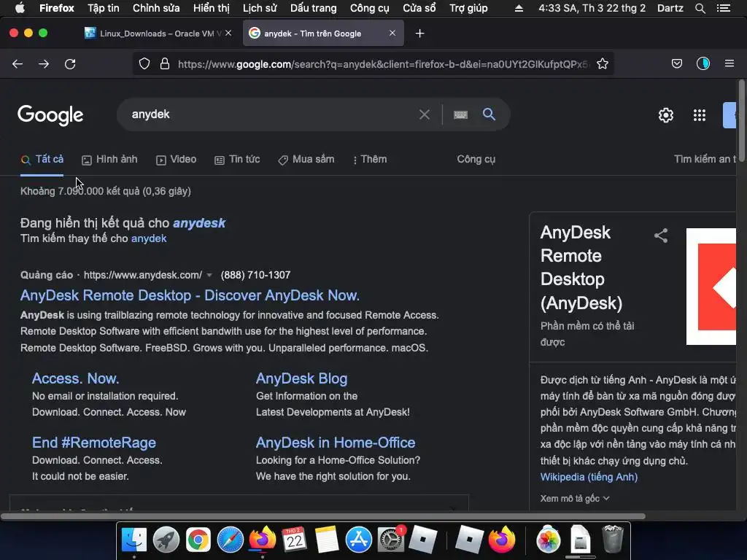The image size is (747, 560).
Task: Open AnyDesk Remote Desktop ad headline link
Action: tap(190, 295)
